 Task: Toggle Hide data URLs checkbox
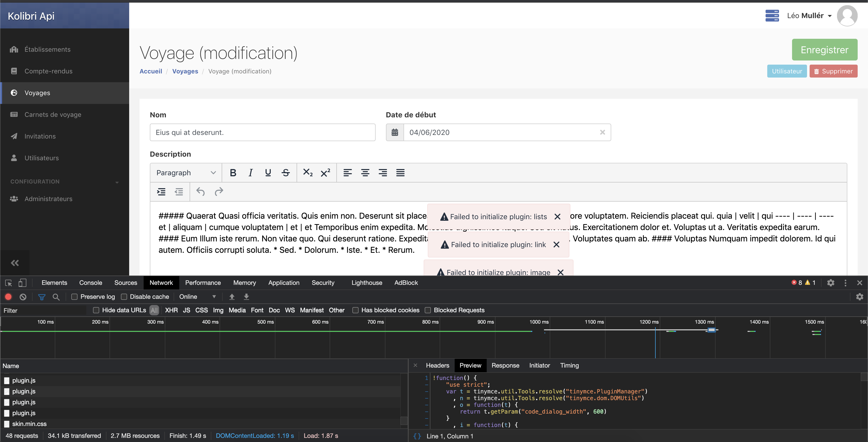point(96,310)
